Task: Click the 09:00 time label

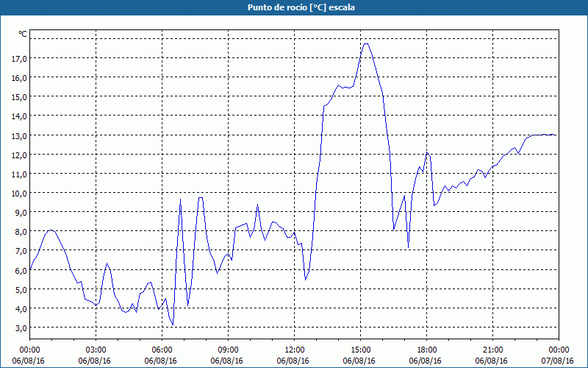Action: point(228,350)
